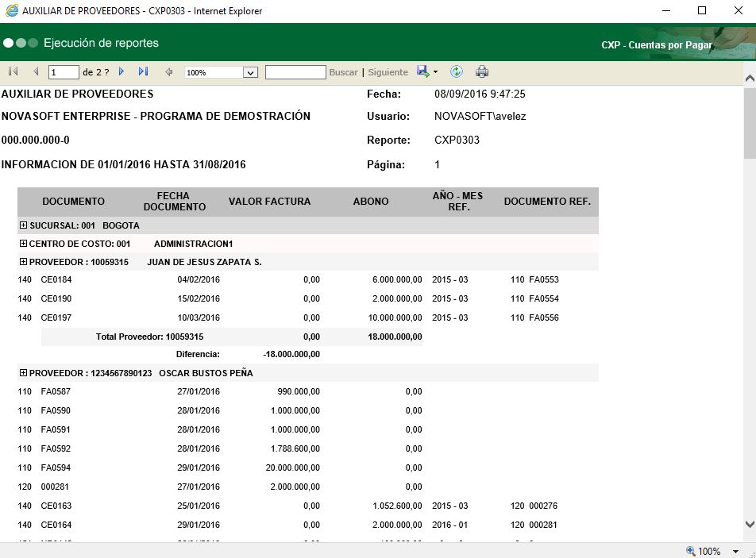The image size is (756, 558).
Task: Refresh the report
Action: point(457,71)
